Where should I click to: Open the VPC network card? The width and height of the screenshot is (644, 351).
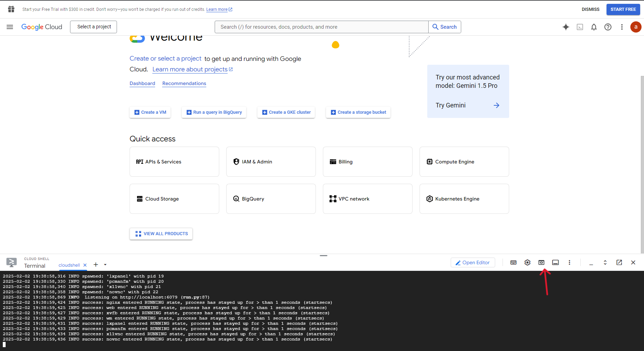point(368,199)
